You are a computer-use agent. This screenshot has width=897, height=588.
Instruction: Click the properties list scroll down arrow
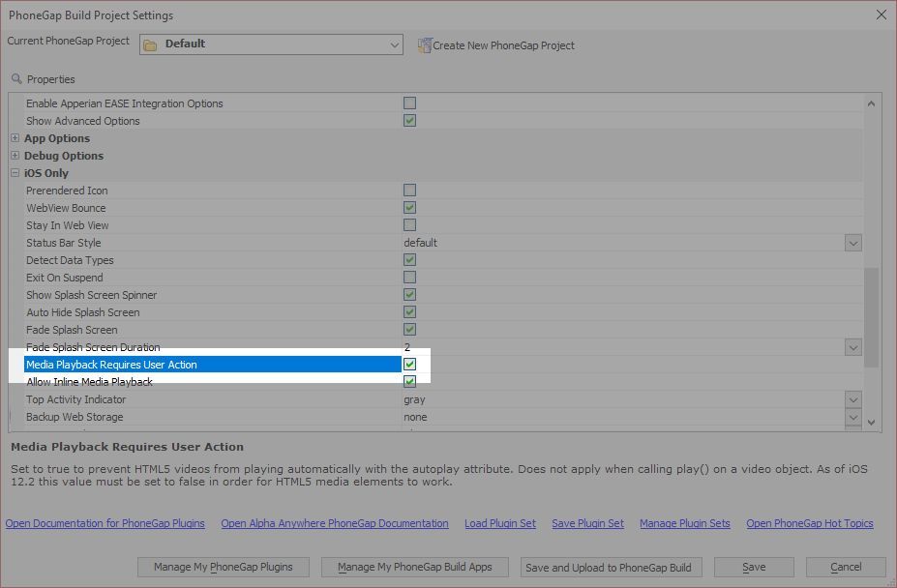(x=871, y=422)
